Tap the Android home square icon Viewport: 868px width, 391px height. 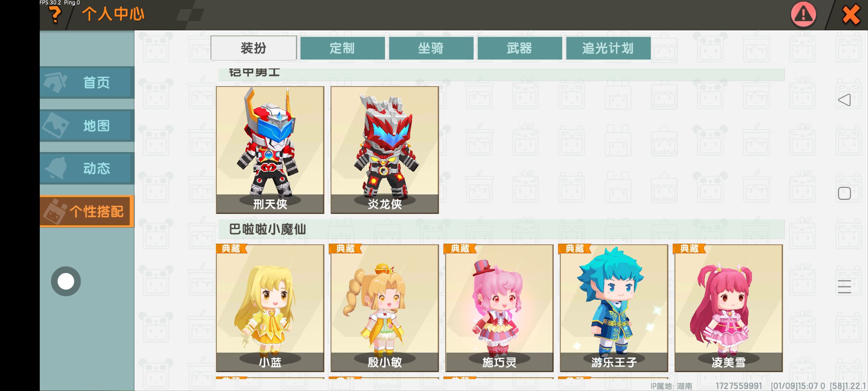(844, 193)
